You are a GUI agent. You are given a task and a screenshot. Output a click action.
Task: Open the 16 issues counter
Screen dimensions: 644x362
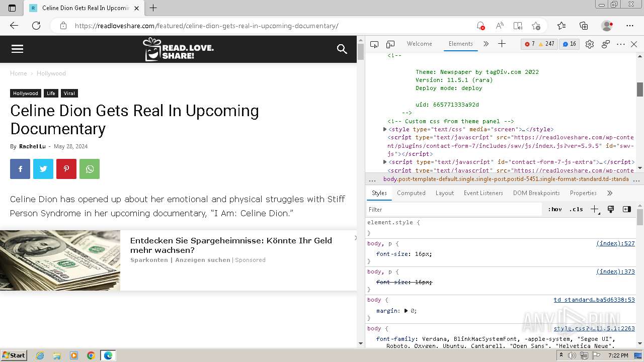pos(569,44)
